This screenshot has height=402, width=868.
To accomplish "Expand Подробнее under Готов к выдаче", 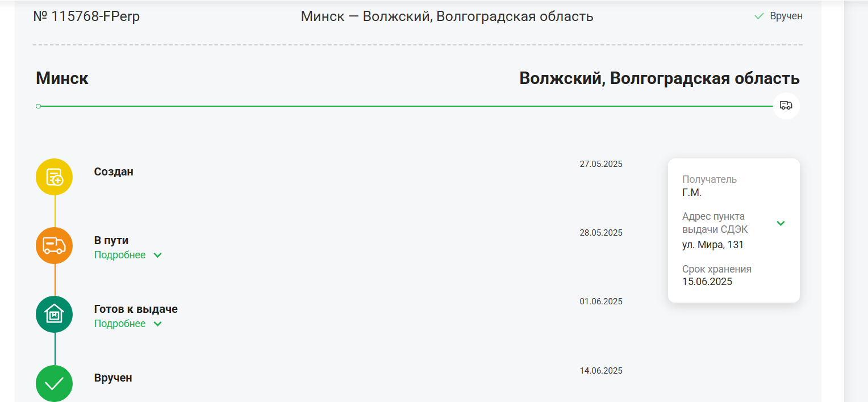I will click(120, 324).
